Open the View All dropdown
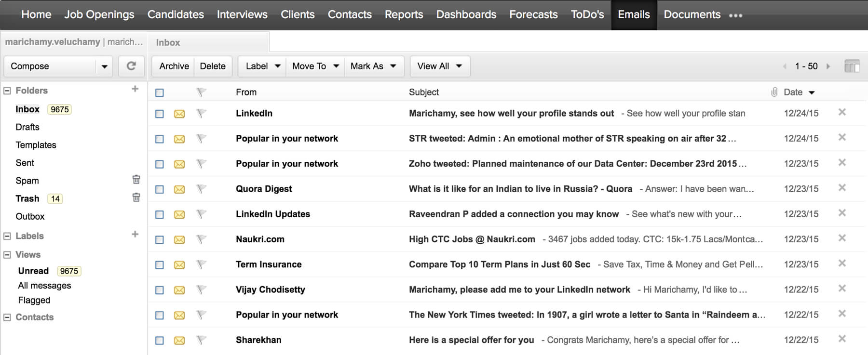Viewport: 868px width, 355px height. [440, 66]
